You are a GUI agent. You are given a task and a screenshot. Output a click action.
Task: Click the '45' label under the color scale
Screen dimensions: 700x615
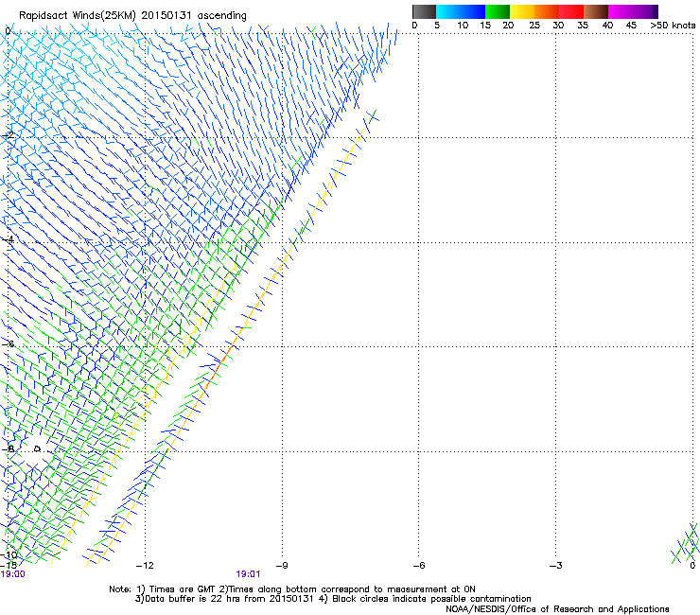click(631, 26)
